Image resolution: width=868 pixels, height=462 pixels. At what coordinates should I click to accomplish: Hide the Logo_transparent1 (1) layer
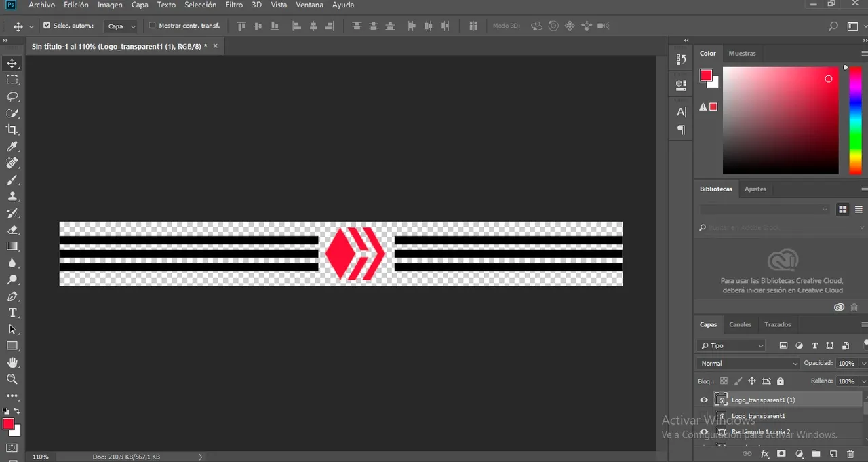[x=704, y=400]
